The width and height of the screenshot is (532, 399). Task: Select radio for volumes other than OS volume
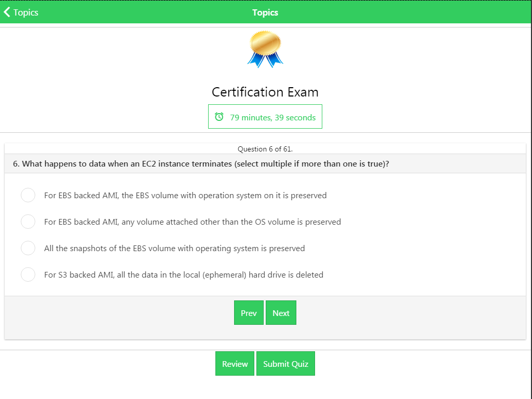point(28,222)
